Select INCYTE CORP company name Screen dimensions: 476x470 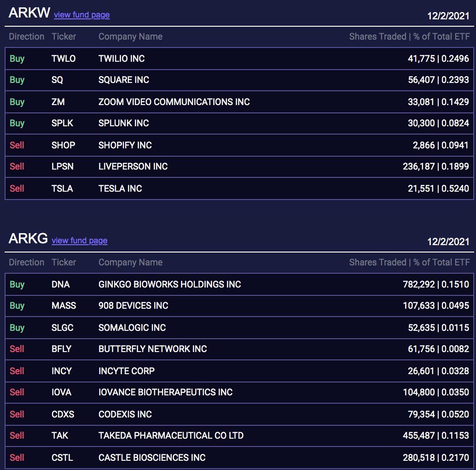127,371
